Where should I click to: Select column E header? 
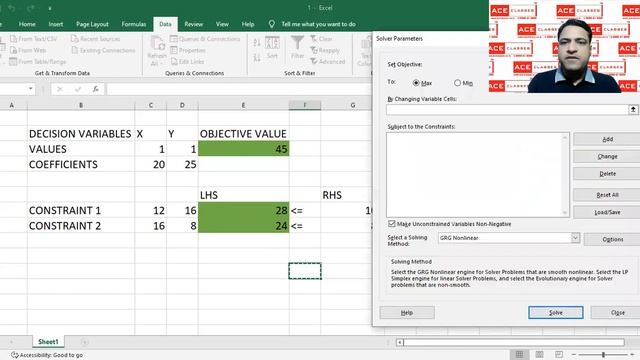pyautogui.click(x=244, y=105)
